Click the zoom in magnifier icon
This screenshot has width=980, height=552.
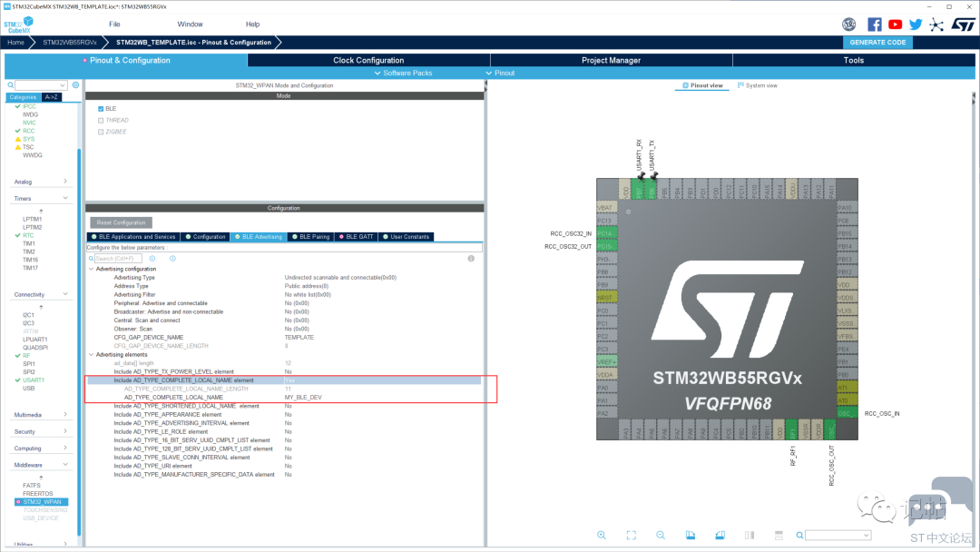[x=602, y=535]
